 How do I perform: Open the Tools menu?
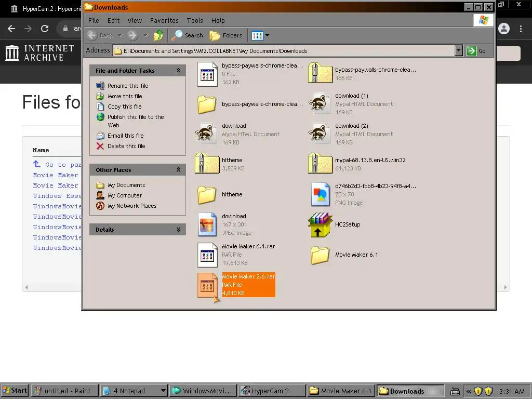195,20
